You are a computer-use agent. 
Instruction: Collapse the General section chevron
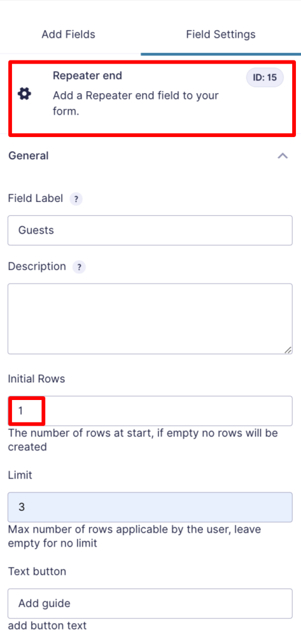click(283, 156)
